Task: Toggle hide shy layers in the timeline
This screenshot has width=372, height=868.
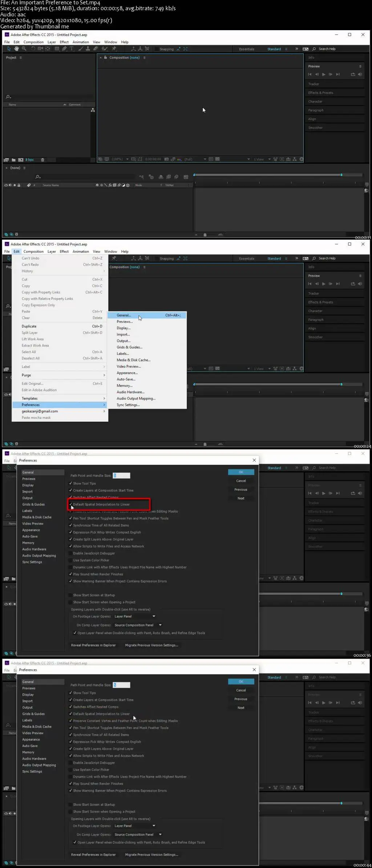Action: (x=161, y=177)
